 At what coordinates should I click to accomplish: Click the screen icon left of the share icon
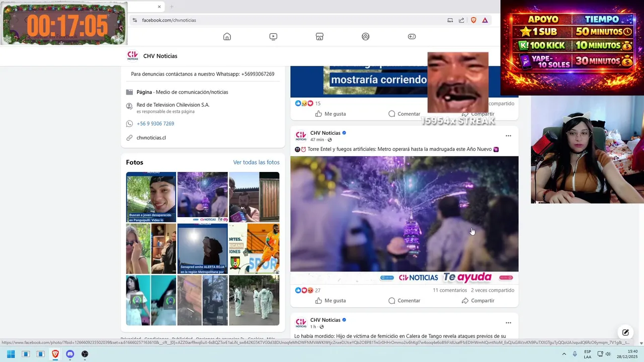coord(450,20)
